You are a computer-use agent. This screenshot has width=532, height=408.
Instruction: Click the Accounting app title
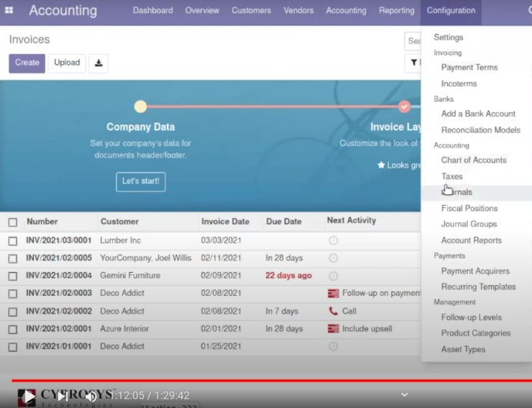[x=63, y=11]
